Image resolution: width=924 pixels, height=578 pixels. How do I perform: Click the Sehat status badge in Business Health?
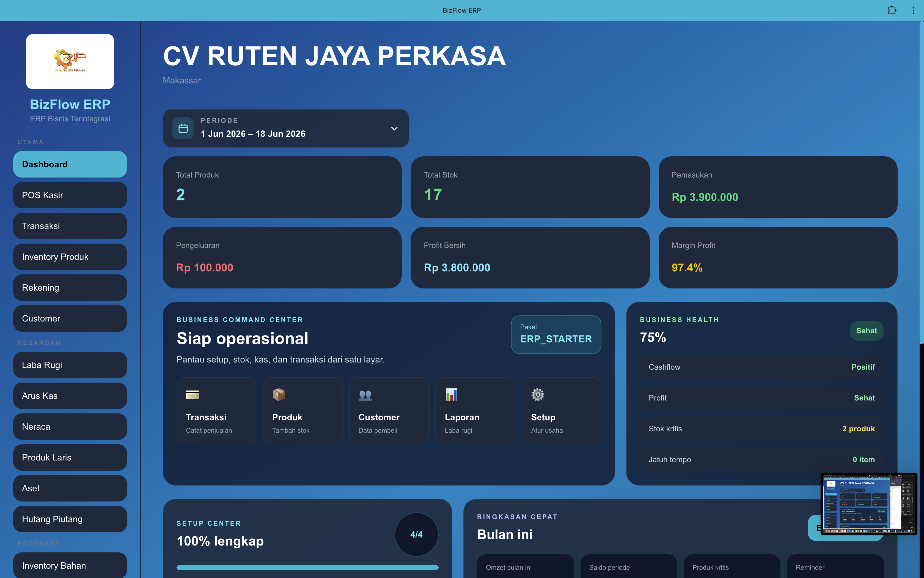(866, 331)
